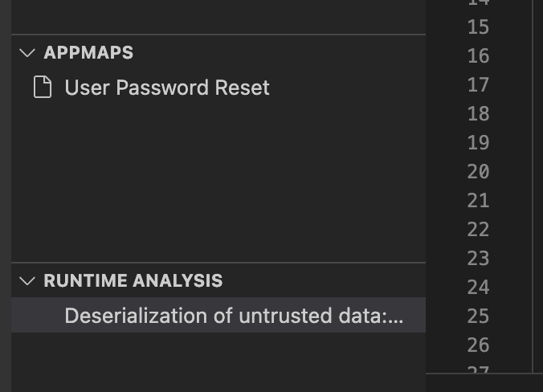Select line 25 by its gutter number
This screenshot has width=543, height=392.
(x=478, y=316)
